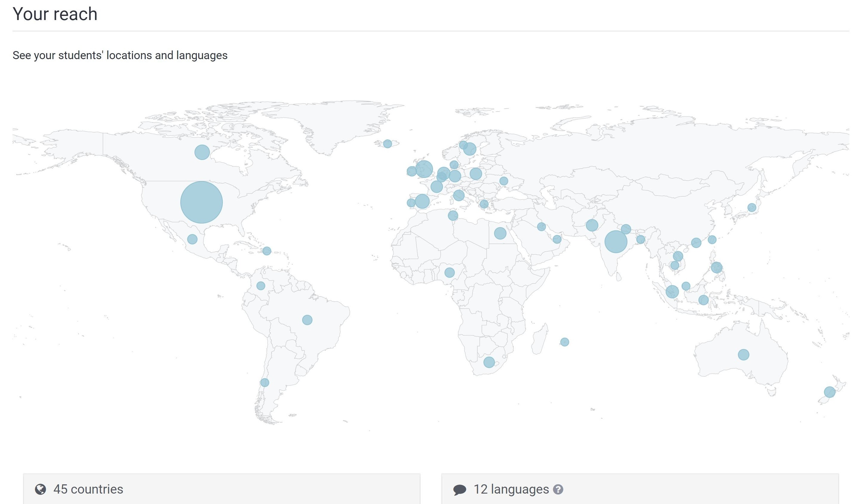
Task: Click the Canada student bubble
Action: (x=202, y=152)
